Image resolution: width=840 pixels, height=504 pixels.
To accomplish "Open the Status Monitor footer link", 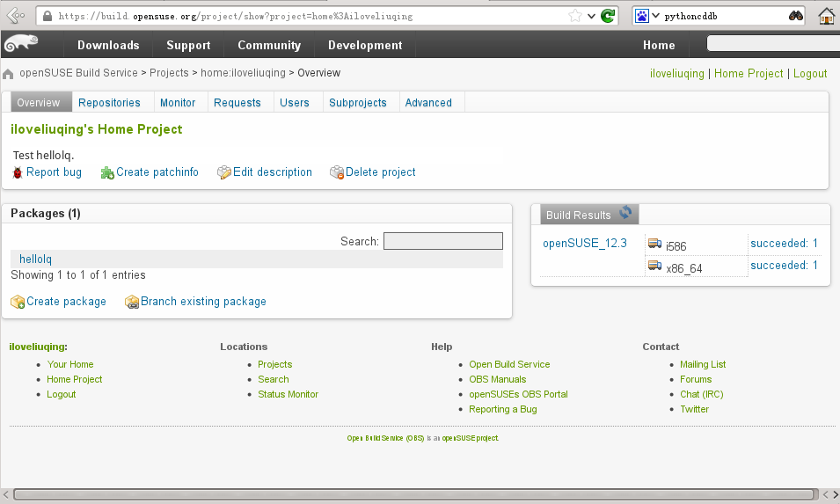I will coord(289,394).
